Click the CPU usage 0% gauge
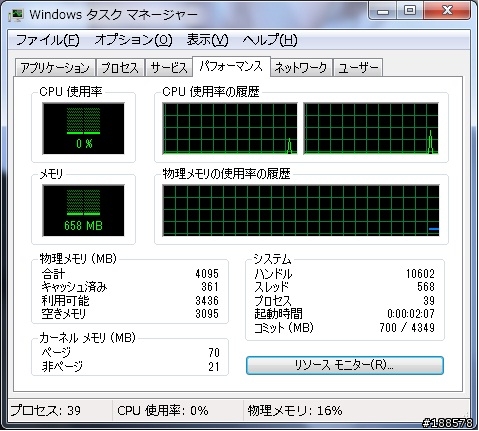The image size is (479, 431). click(83, 128)
